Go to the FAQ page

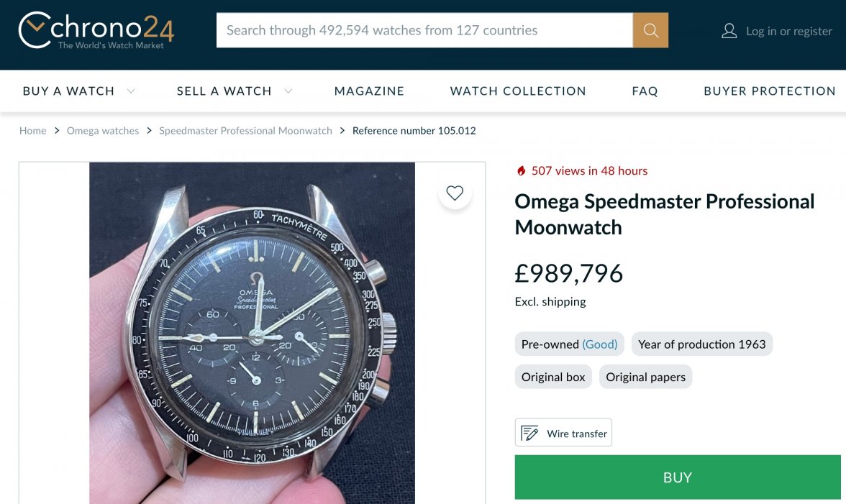645,91
